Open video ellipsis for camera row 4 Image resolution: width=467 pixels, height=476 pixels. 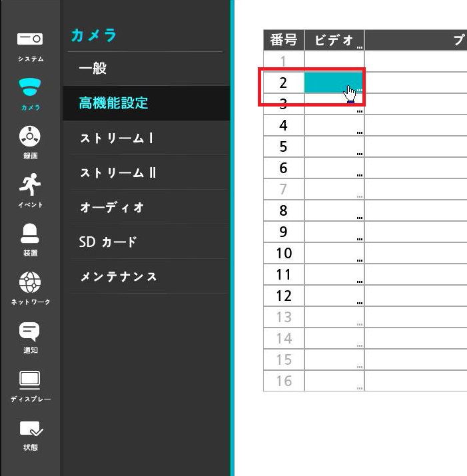pos(360,132)
